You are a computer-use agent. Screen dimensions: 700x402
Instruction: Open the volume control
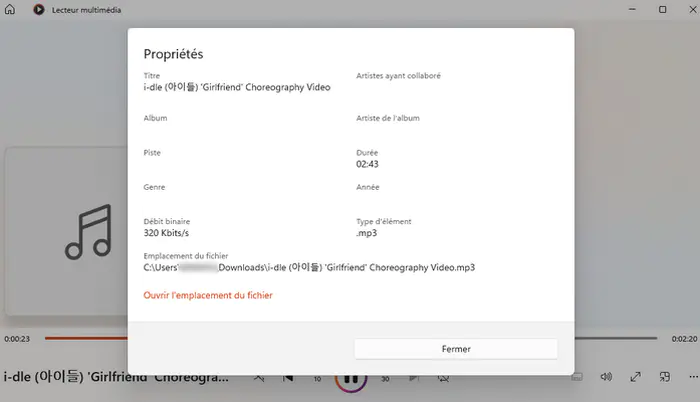pos(606,377)
